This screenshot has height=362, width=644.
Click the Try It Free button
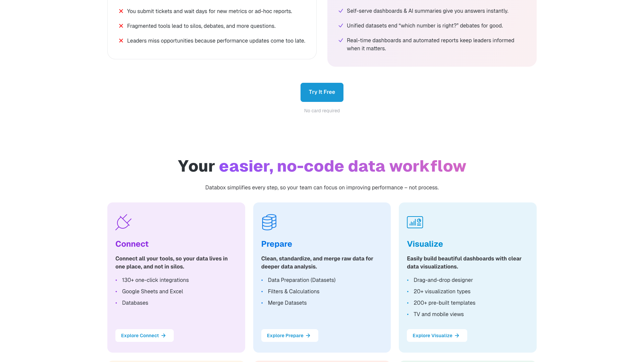click(x=322, y=92)
